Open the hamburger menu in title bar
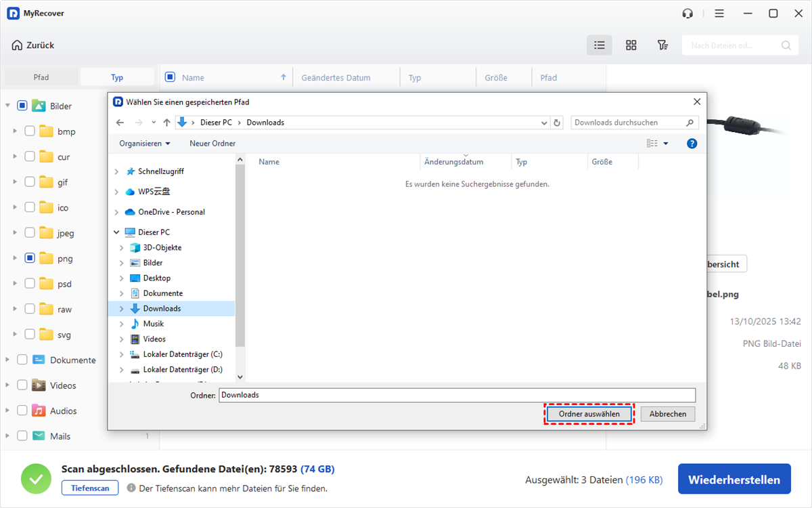 coord(719,14)
